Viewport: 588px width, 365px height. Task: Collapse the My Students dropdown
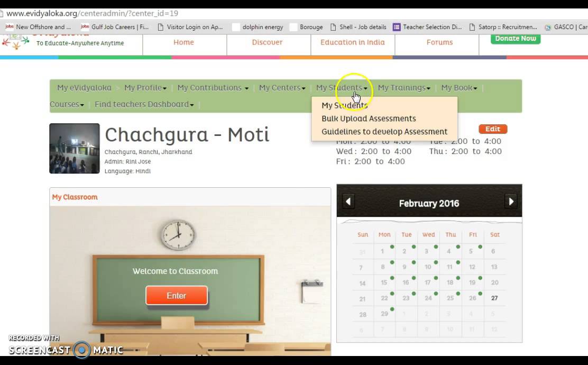[342, 88]
